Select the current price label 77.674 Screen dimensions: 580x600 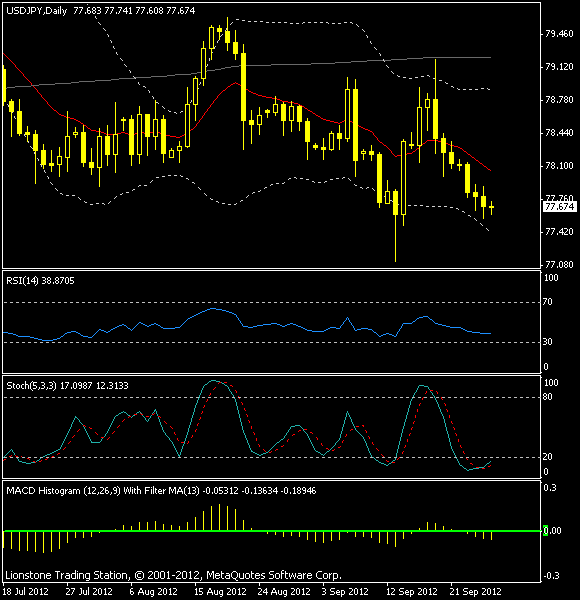[x=559, y=207]
